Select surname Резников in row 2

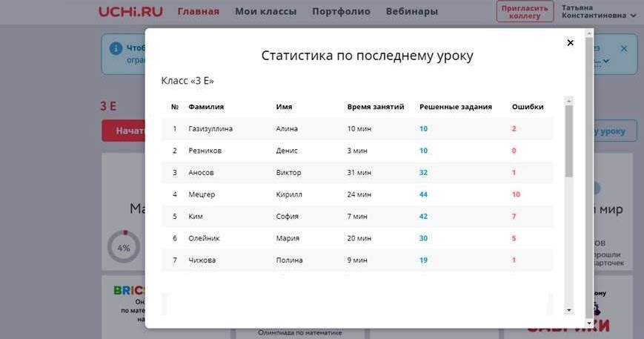(x=205, y=151)
